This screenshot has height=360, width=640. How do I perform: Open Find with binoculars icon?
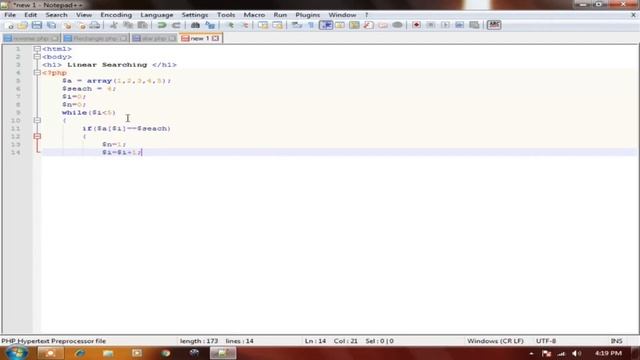click(x=195, y=25)
